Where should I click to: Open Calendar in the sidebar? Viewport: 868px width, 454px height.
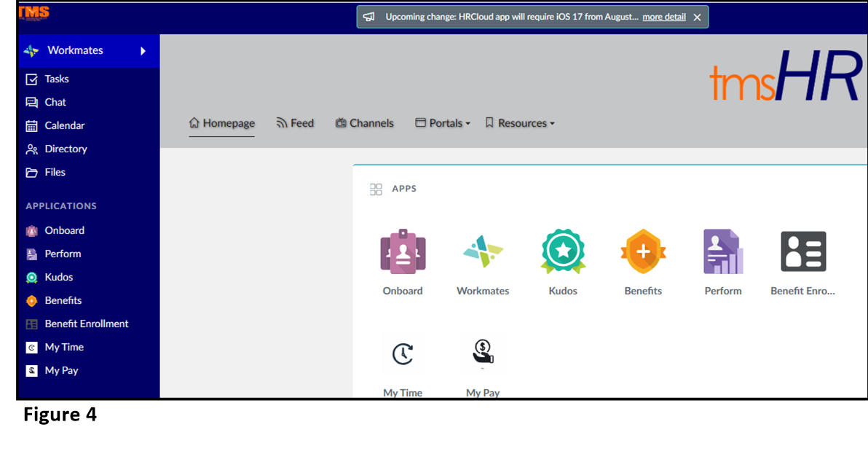[55, 125]
